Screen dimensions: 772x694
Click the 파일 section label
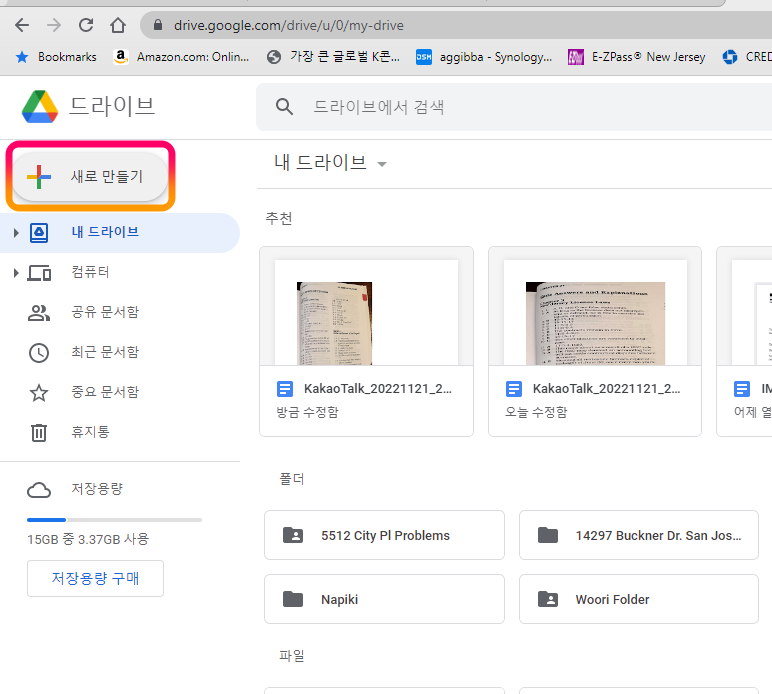coord(291,656)
